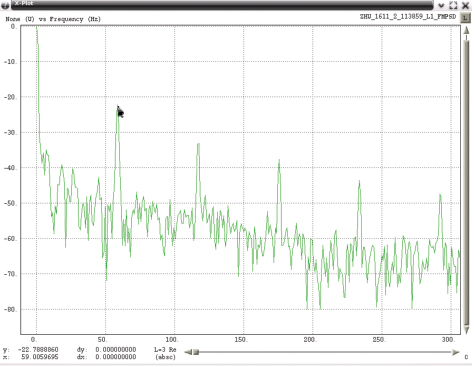Open the window menu icon in the title bar

coord(5,5)
